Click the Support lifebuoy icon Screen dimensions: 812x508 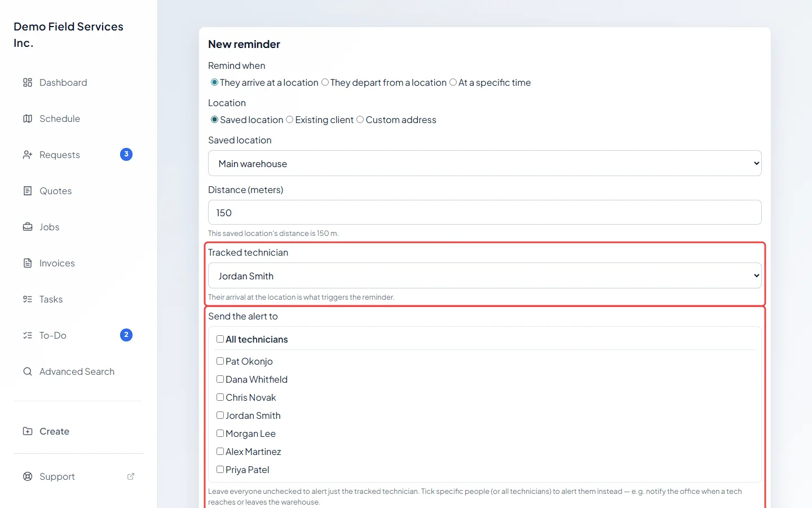click(x=28, y=476)
